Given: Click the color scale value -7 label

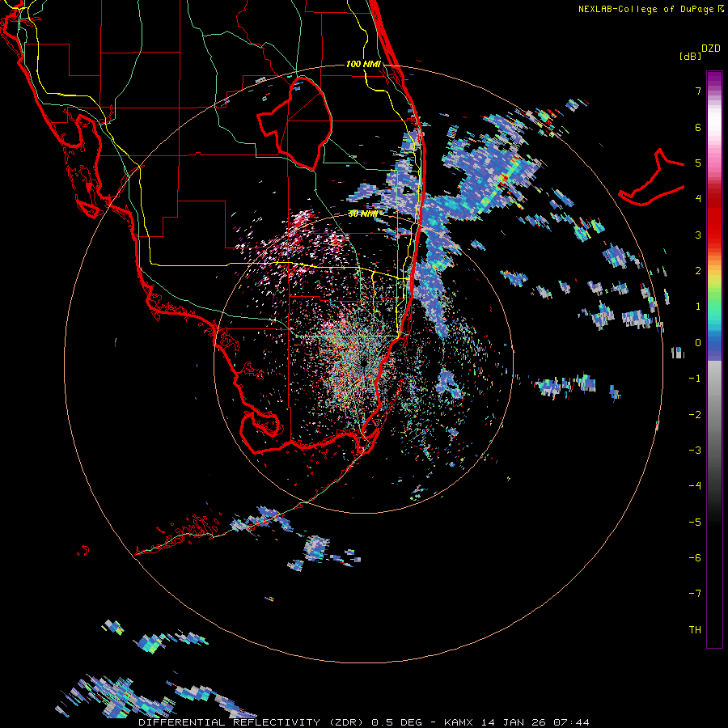Looking at the screenshot, I should [695, 594].
